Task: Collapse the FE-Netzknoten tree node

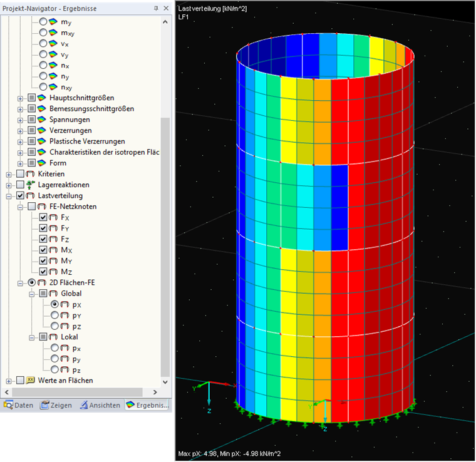Action: [x=20, y=207]
